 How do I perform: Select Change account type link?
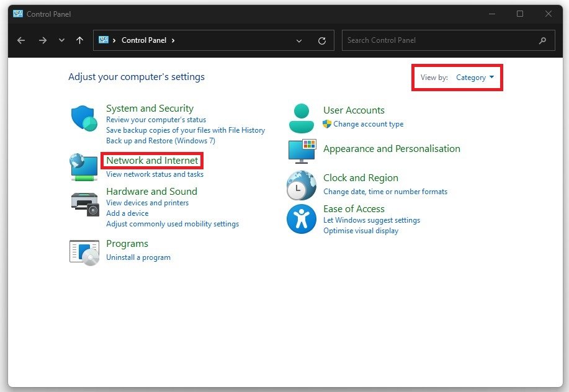point(368,124)
